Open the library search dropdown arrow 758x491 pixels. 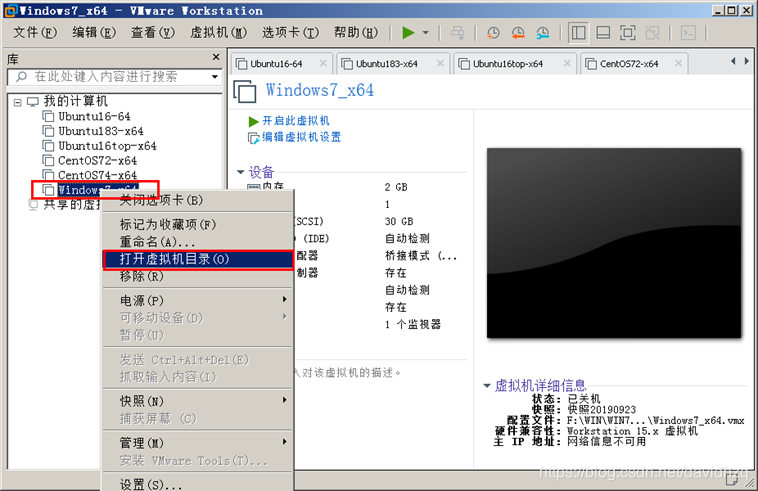click(x=214, y=77)
